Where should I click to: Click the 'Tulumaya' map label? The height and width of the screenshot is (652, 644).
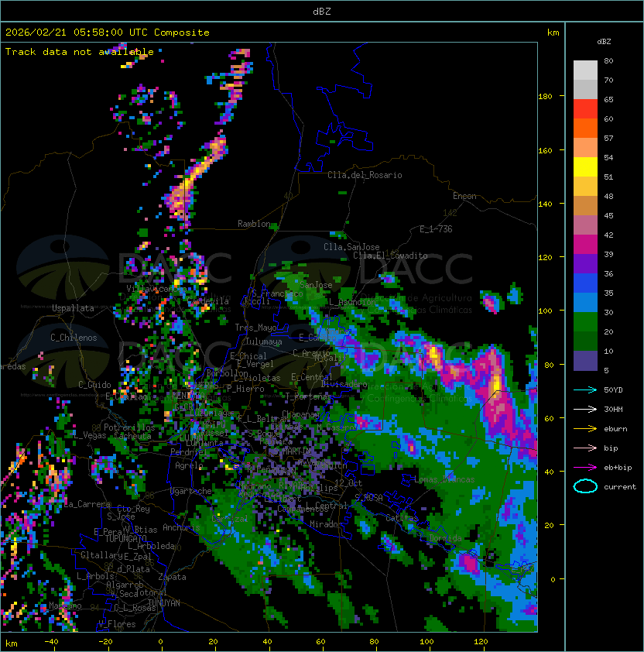pos(264,341)
